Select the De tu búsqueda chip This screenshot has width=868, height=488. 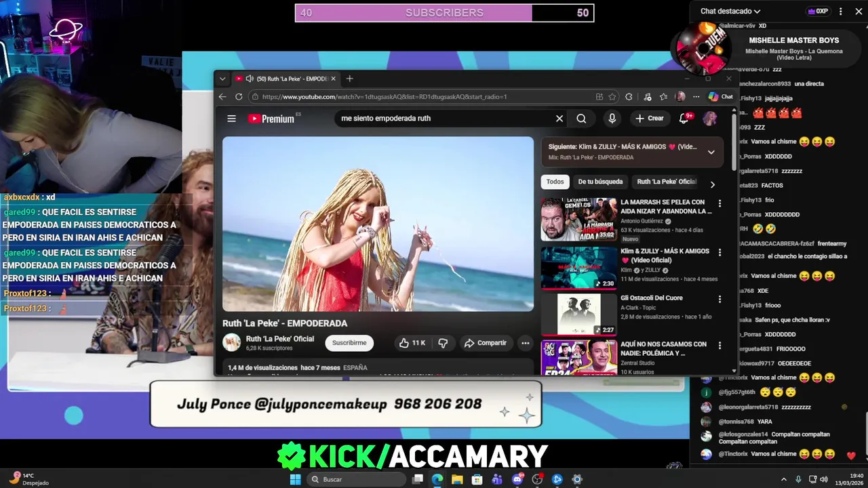(x=600, y=182)
